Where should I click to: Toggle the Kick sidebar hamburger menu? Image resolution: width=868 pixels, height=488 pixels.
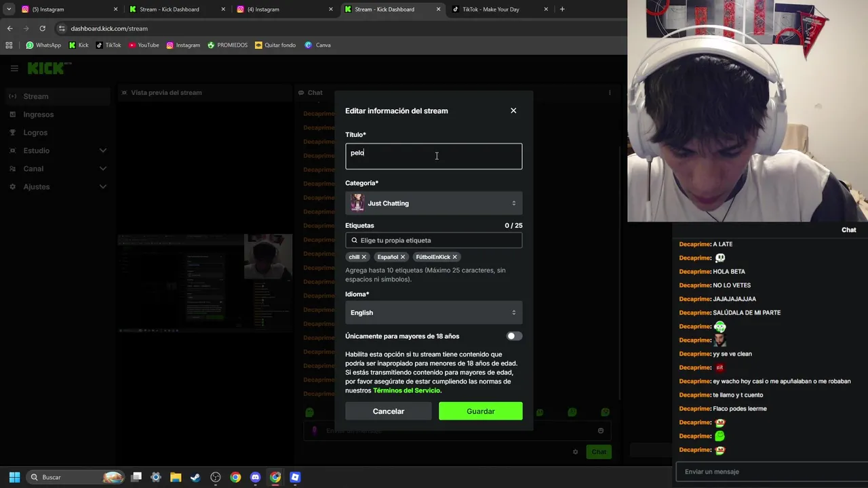[x=14, y=68]
